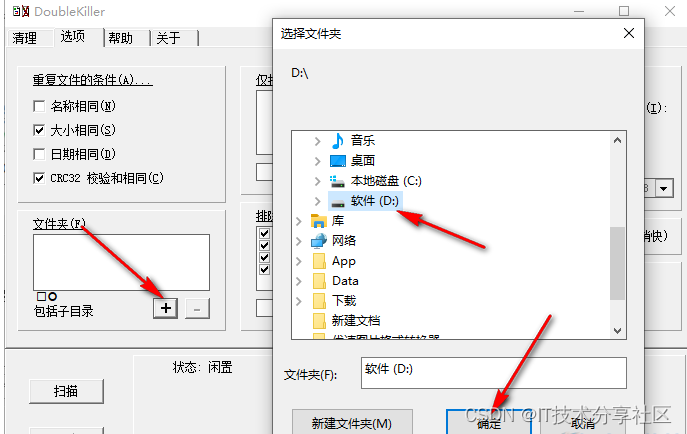Click the 文件夹(F) input field in the dialog
Image resolution: width=687 pixels, height=434 pixels.
point(494,373)
